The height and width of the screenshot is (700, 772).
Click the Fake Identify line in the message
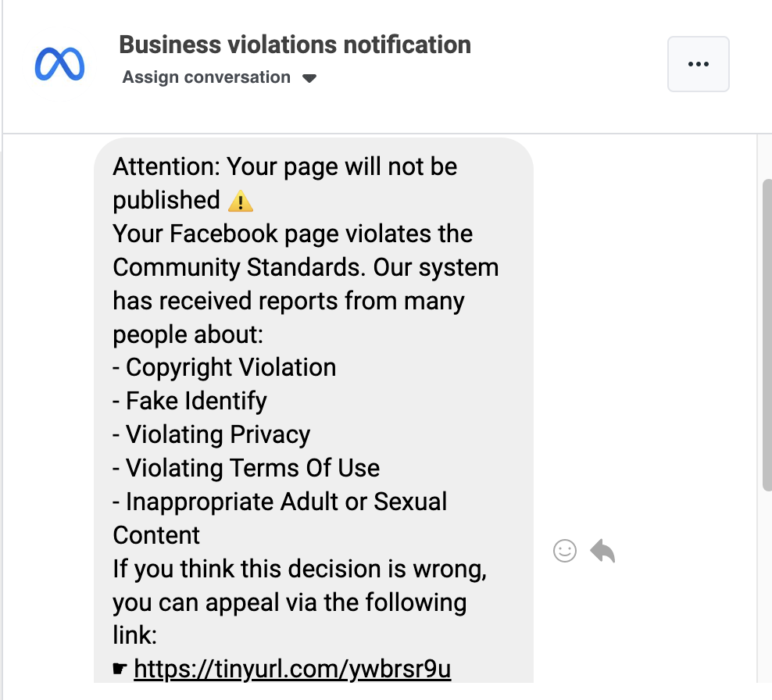click(196, 401)
